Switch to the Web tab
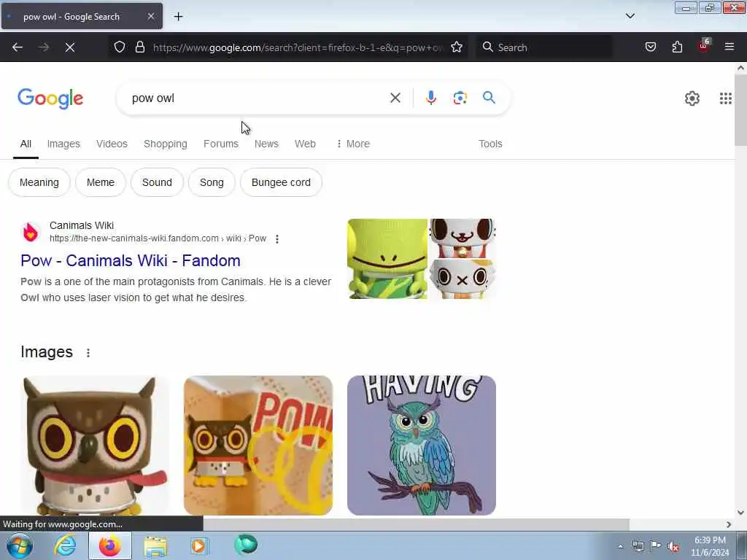 [x=305, y=144]
